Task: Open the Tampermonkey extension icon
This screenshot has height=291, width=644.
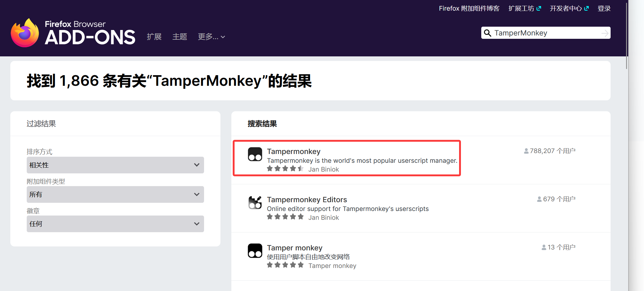Action: click(x=255, y=154)
